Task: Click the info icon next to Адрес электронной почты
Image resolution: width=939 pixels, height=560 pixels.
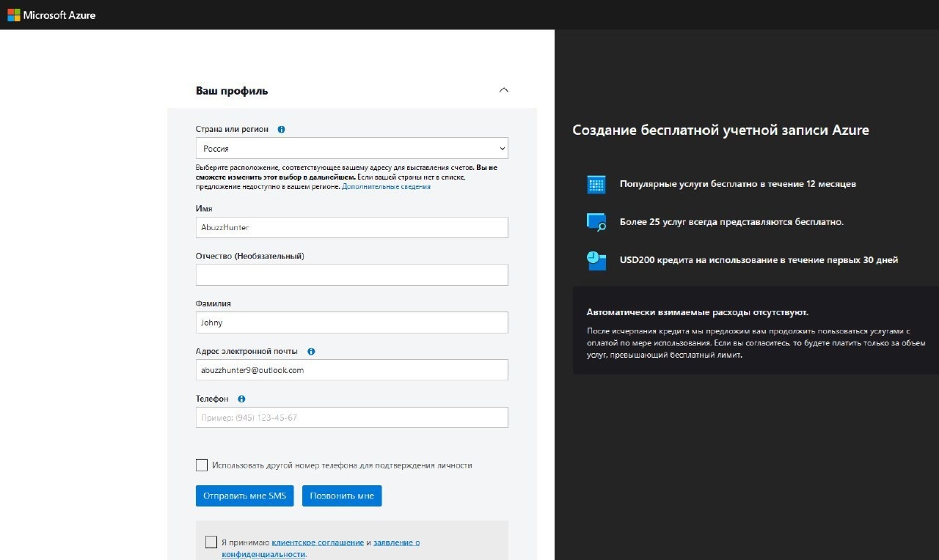Action: tap(311, 352)
